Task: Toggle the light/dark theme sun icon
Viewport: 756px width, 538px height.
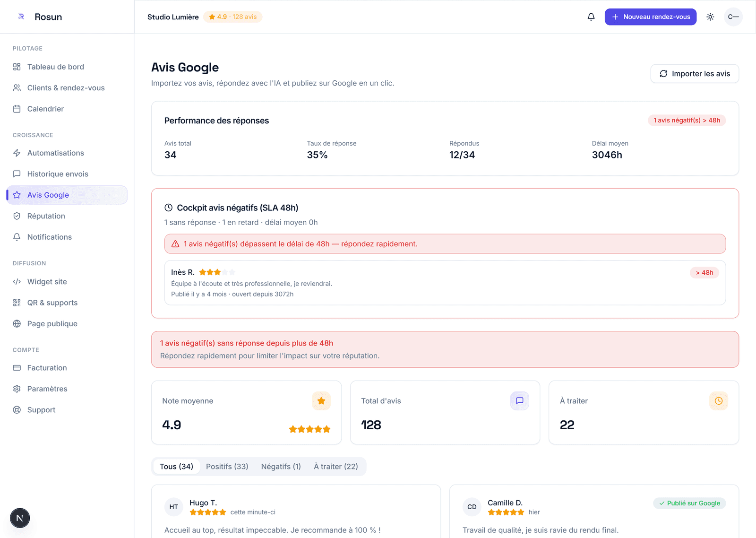Action: pyautogui.click(x=710, y=17)
